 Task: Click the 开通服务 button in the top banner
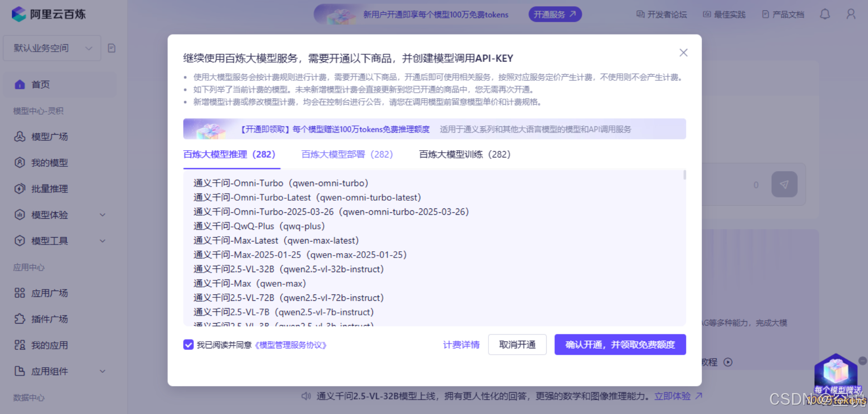click(x=555, y=15)
